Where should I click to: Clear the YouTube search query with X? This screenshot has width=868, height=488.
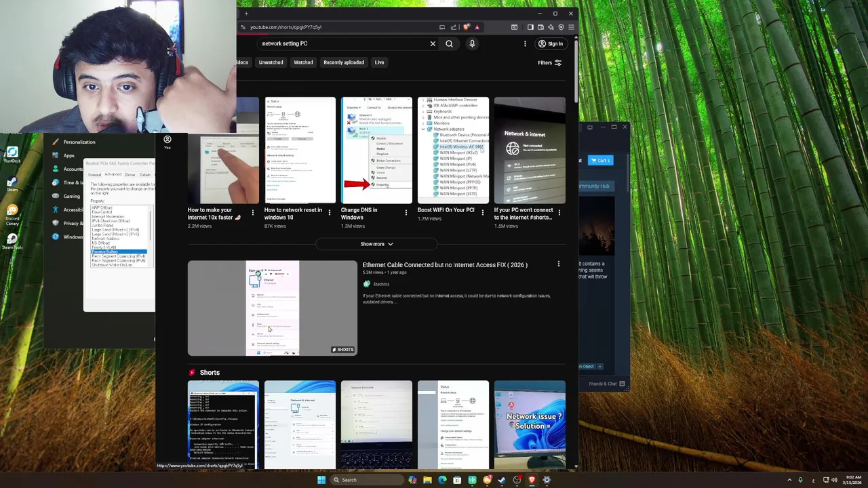433,43
